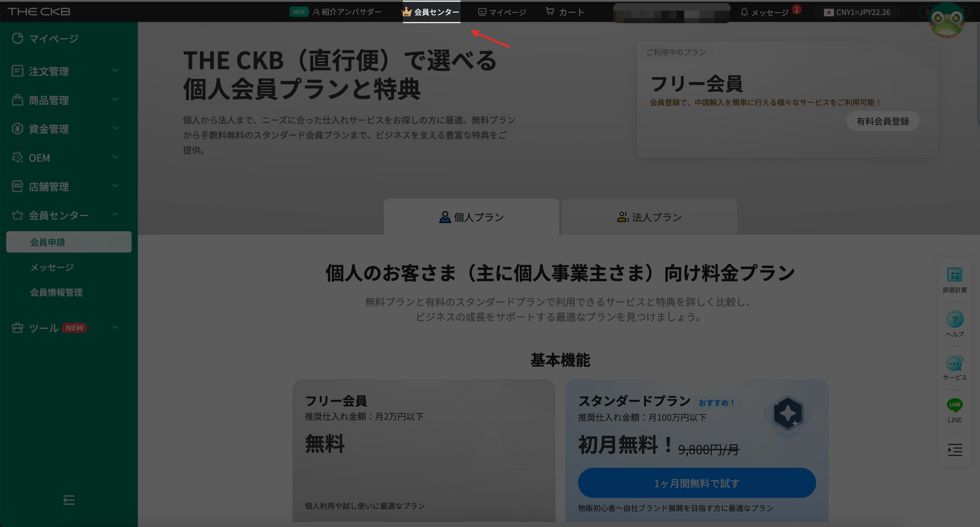
Task: Expand the 商品管理 chevron
Action: [115, 99]
